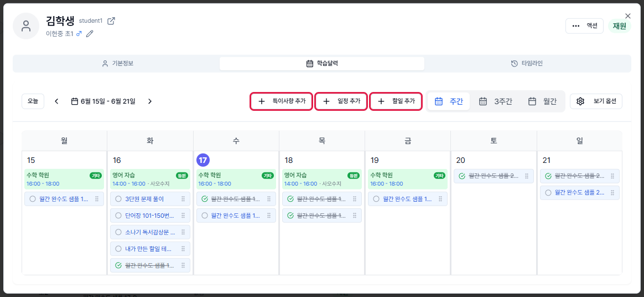Open 영어 자습 event on Tuesday 16
The image size is (644, 297).
[x=150, y=180]
